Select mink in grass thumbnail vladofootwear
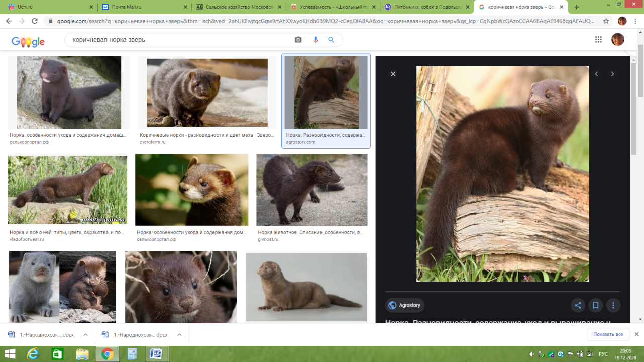 pyautogui.click(x=67, y=190)
